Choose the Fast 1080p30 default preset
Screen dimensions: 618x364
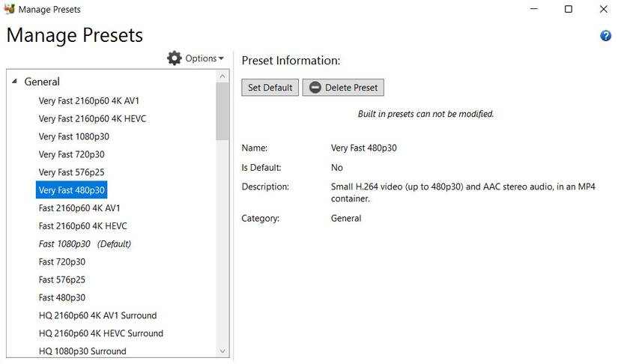point(85,244)
